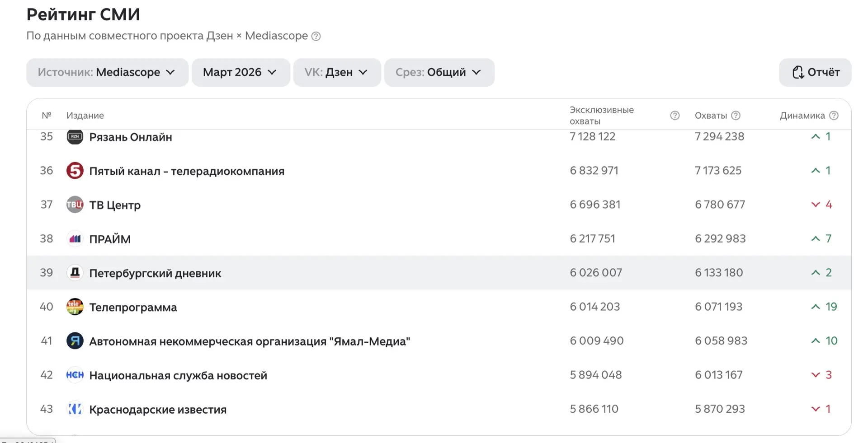Screen dimensions: 868x443
Task: Open help icon next to Эксклюзивные охваты
Action: [675, 116]
